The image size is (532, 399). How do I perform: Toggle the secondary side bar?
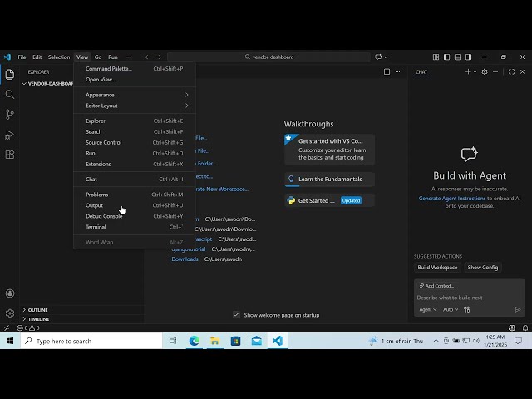click(469, 57)
